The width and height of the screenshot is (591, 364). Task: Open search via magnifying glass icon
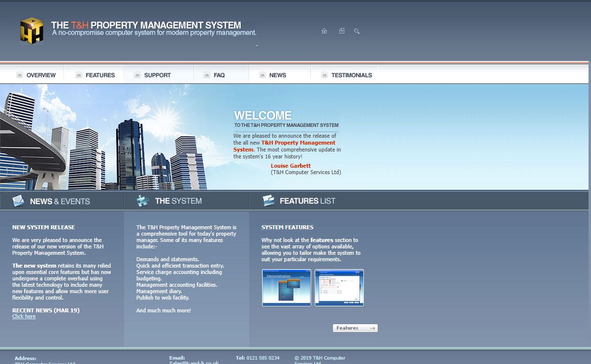(357, 31)
